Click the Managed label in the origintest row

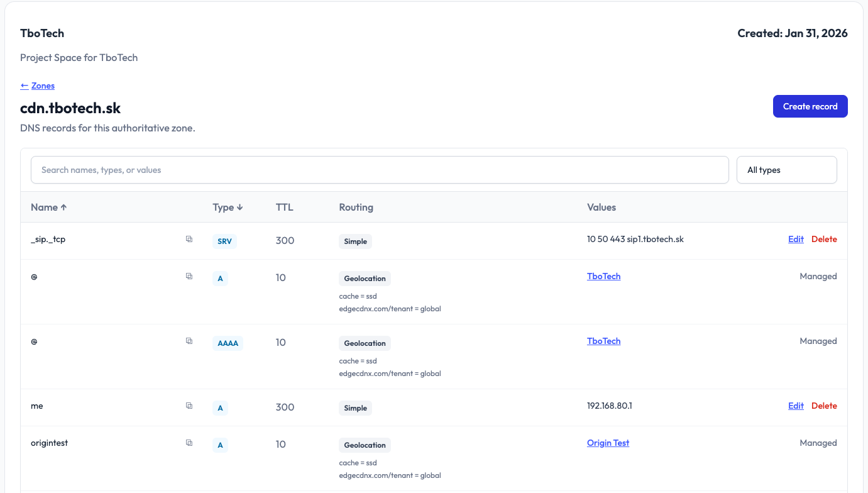tap(818, 443)
